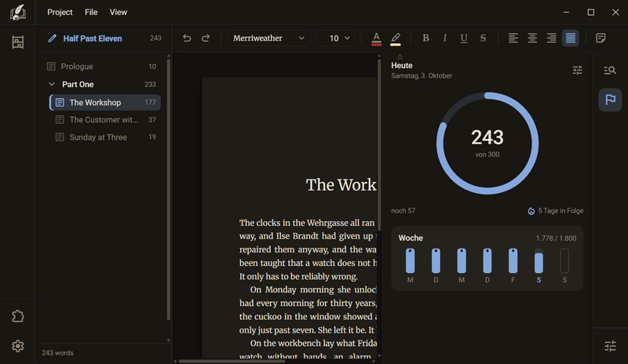Open goal settings sliders beside Heute

tap(577, 71)
